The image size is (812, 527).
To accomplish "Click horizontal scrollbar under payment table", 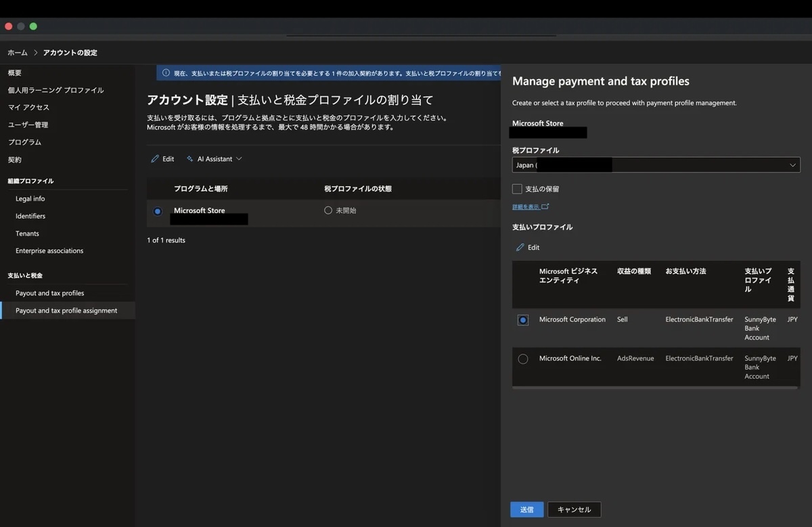I will (x=654, y=388).
